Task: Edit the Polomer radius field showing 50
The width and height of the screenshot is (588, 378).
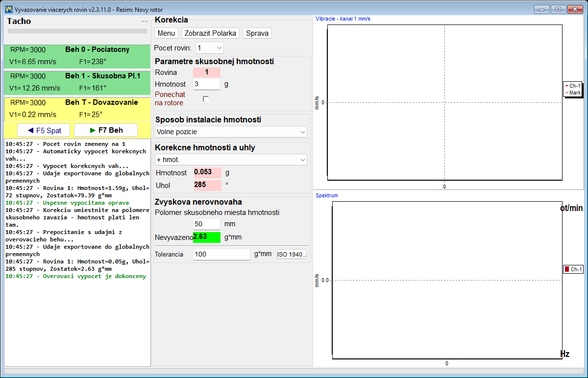Action: [x=207, y=224]
